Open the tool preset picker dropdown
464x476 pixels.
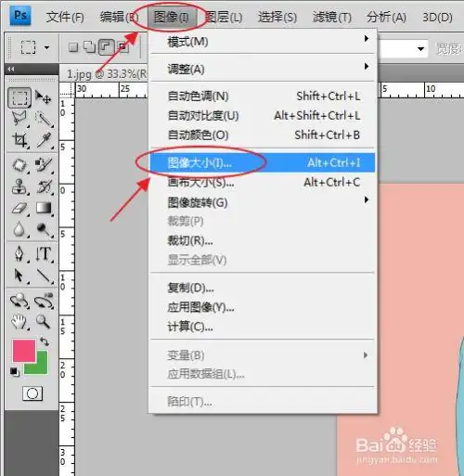(46, 47)
